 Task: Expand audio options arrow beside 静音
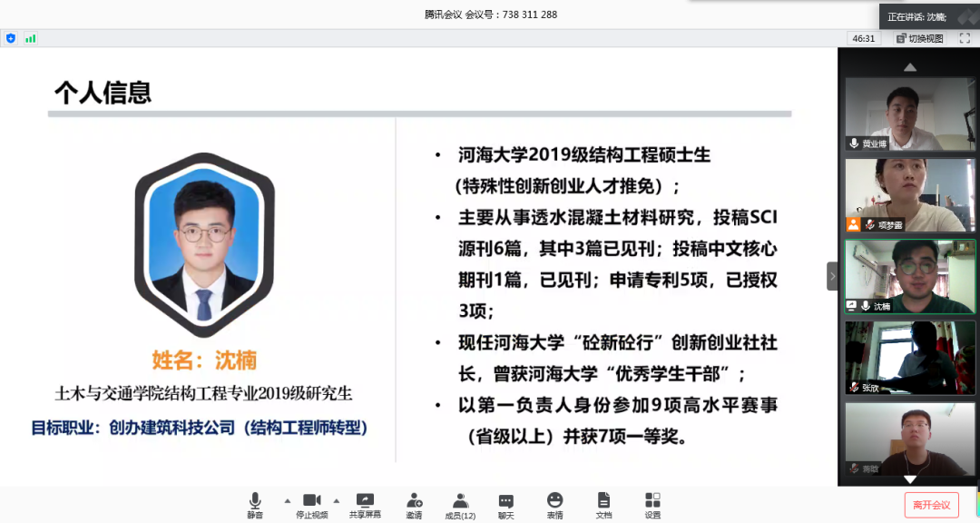(288, 500)
